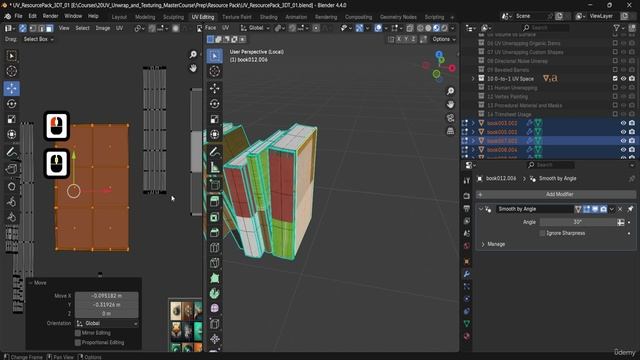Toggle the camera view gizmo
Viewport: 640px width, 360px height.
[x=450, y=118]
